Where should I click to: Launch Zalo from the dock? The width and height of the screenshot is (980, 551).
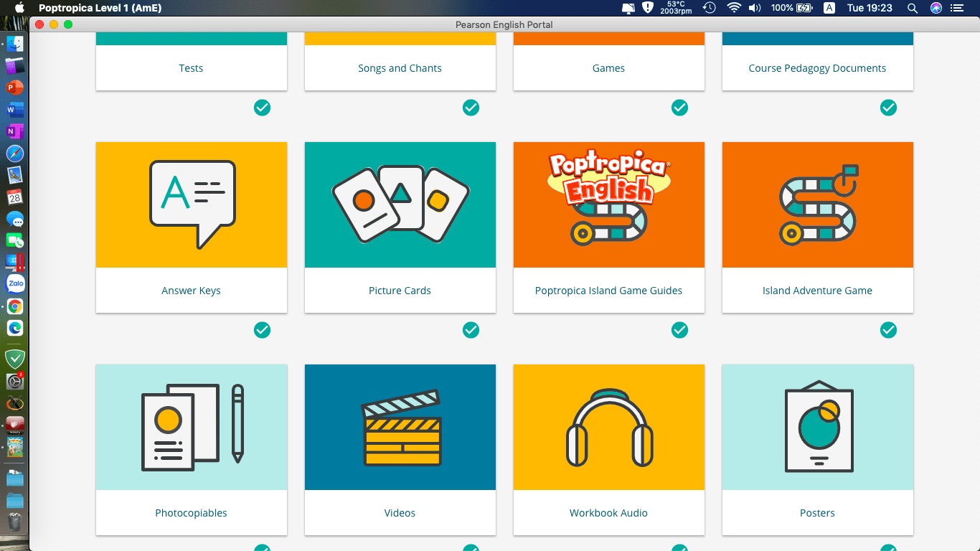point(15,283)
